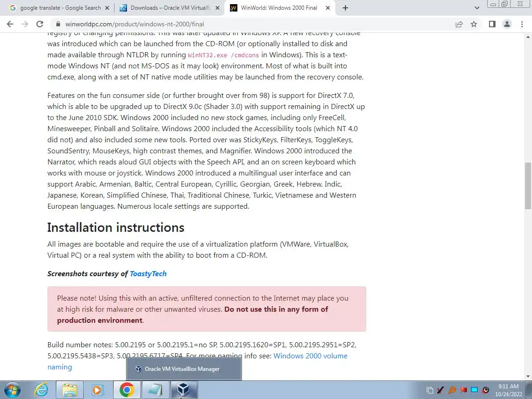Click the Installation instructions heading

tap(116, 227)
